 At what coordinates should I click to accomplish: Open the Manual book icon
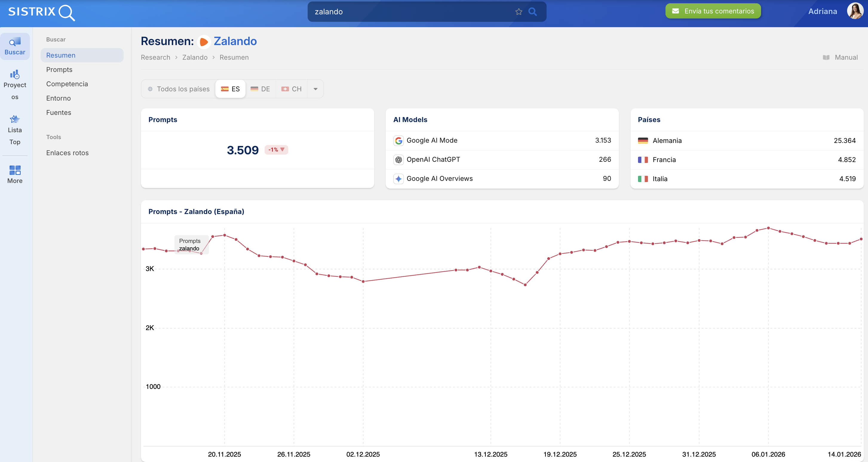click(826, 58)
